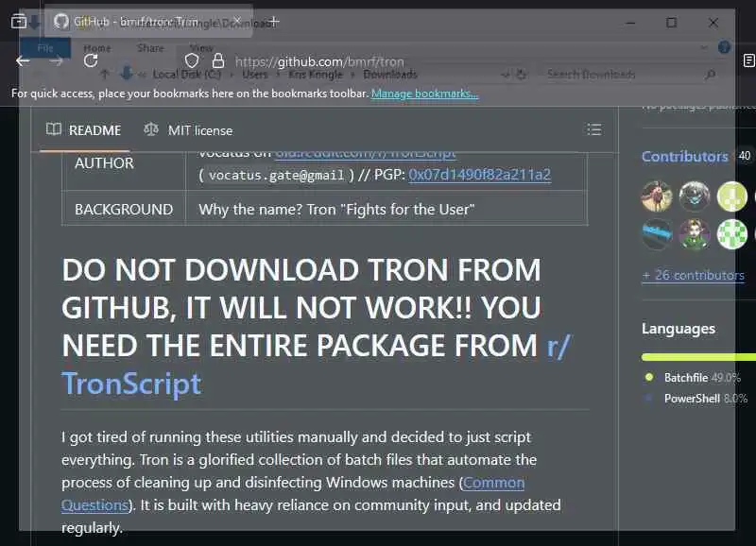Go back to the previous page
Image resolution: width=756 pixels, height=546 pixels.
[x=23, y=61]
